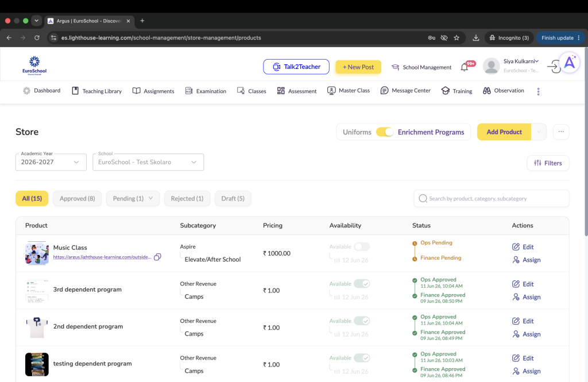
Task: Assign the testing dependent program
Action: click(527, 371)
